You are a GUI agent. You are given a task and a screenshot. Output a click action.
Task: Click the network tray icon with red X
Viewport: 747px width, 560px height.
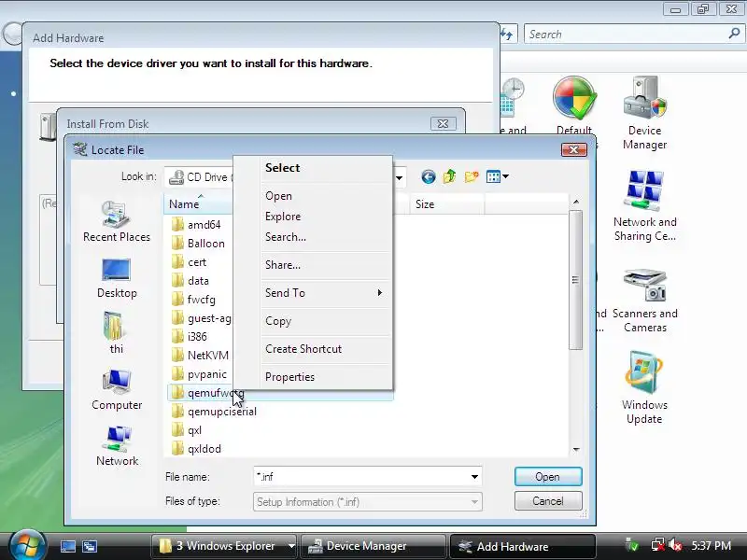coord(658,545)
